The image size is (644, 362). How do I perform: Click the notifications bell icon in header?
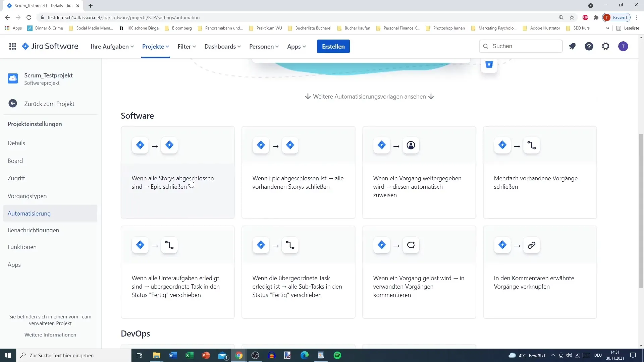[573, 46]
